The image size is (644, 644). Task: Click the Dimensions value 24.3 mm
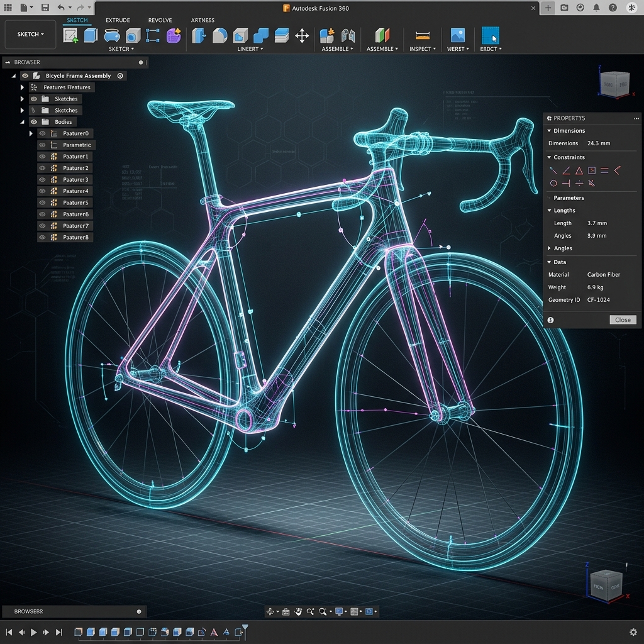point(599,143)
